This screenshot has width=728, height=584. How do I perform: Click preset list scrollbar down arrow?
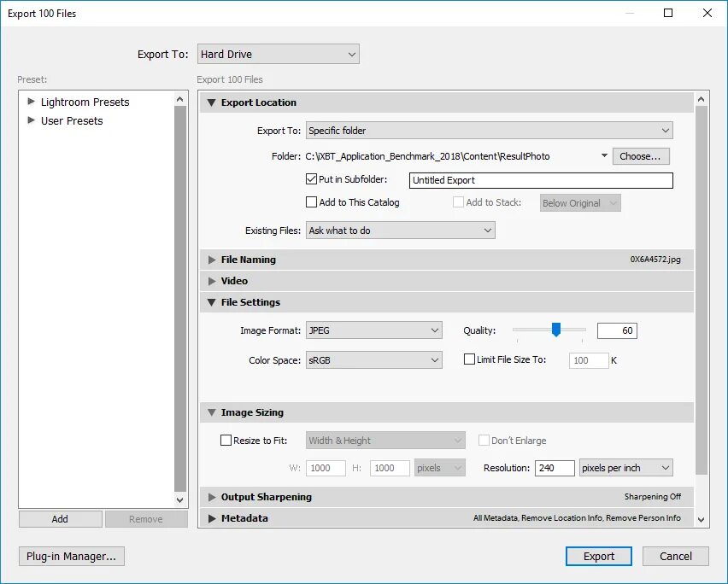coord(180,500)
